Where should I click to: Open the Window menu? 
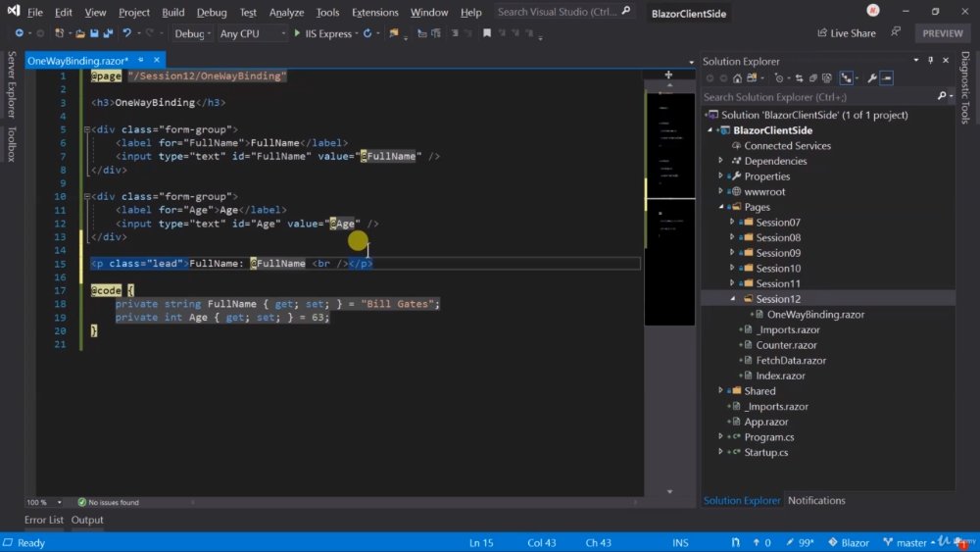point(429,12)
